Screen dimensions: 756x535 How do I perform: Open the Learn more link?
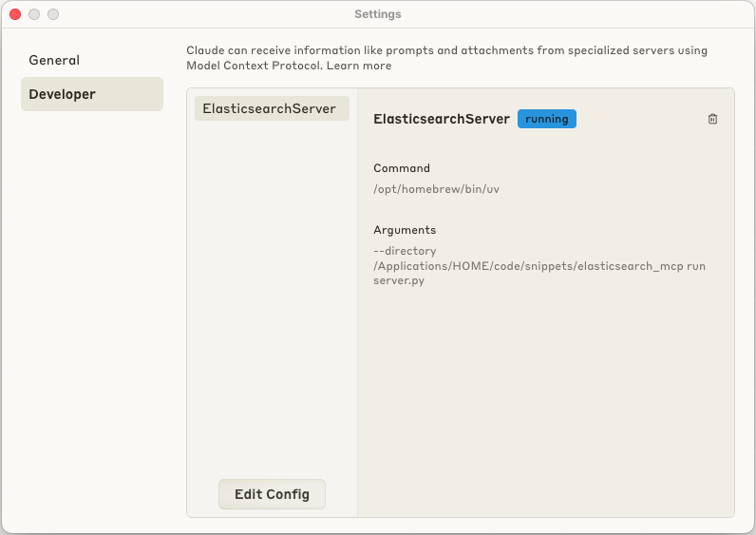click(359, 66)
